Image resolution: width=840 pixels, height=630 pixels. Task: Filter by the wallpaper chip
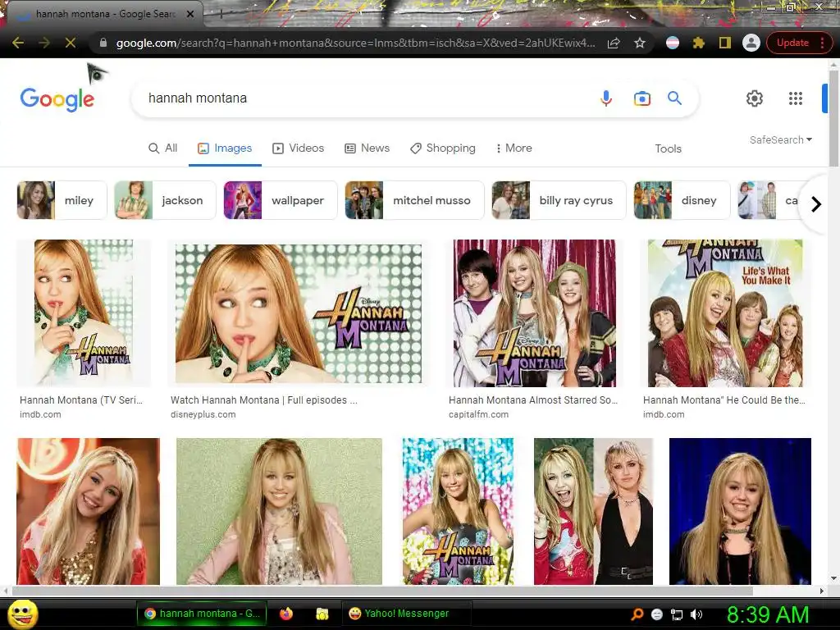[281, 200]
